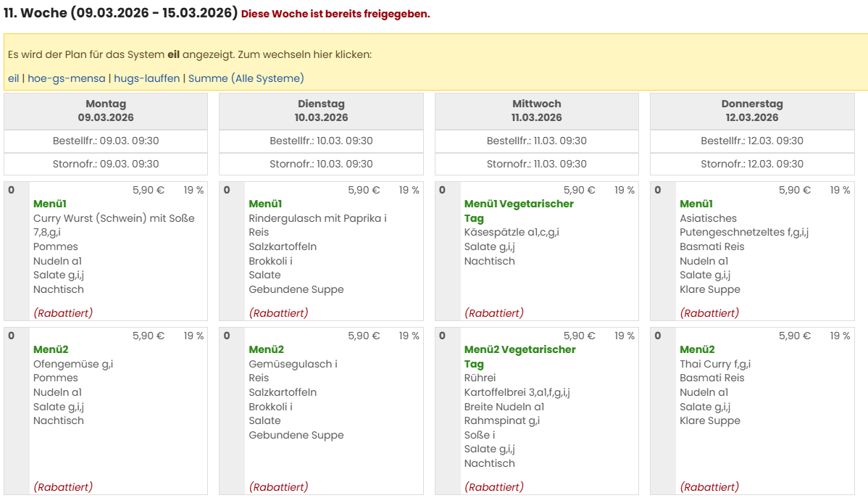Click Monday's Bestellfr. 09.03. 09:30 cell
Image resolution: width=868 pixels, height=498 pixels.
pyautogui.click(x=106, y=141)
